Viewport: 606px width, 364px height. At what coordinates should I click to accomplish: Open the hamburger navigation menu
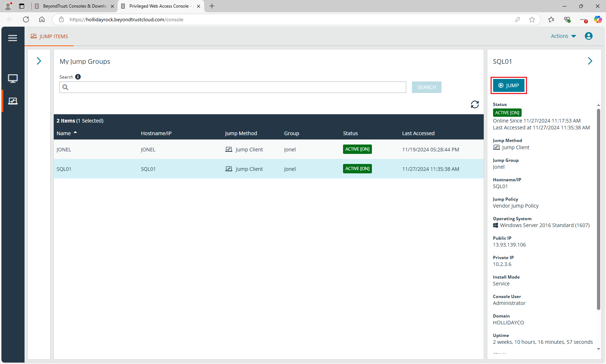tap(13, 38)
